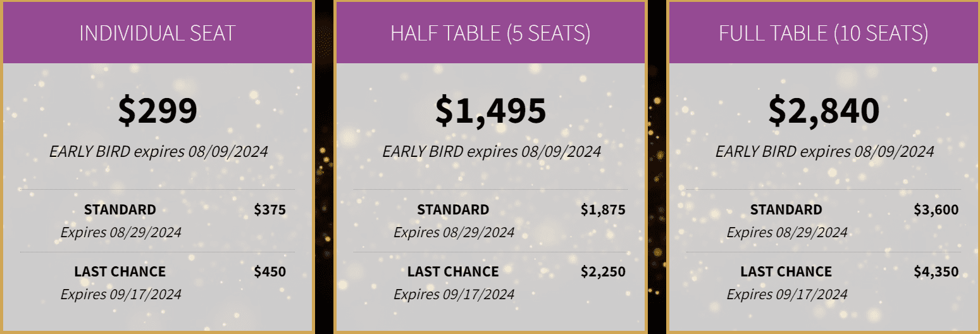Click the Individual Seat early bird expiry text
Screen dimensions: 980x334
point(158,152)
